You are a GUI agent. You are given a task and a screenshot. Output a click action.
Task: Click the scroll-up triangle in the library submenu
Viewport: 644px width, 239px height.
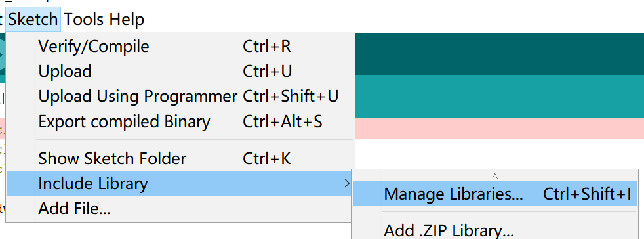click(x=495, y=176)
